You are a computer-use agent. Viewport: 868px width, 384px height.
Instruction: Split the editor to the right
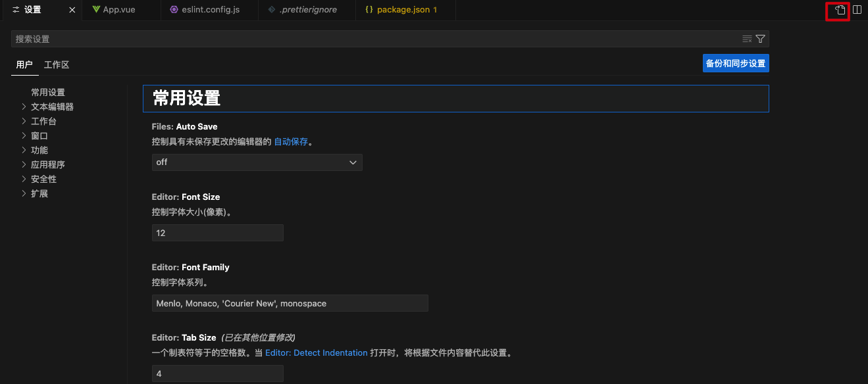857,10
